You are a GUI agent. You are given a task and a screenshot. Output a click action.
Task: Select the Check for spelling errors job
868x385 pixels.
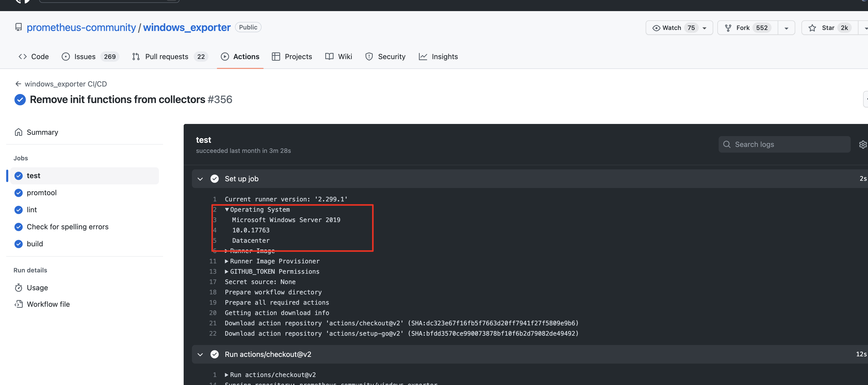point(84,227)
